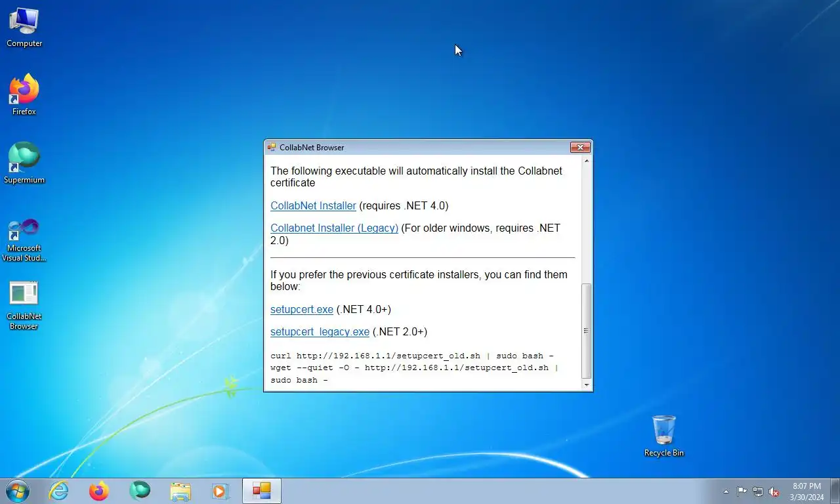Open the Computer desktop icon
The width and height of the screenshot is (840, 504).
click(24, 28)
